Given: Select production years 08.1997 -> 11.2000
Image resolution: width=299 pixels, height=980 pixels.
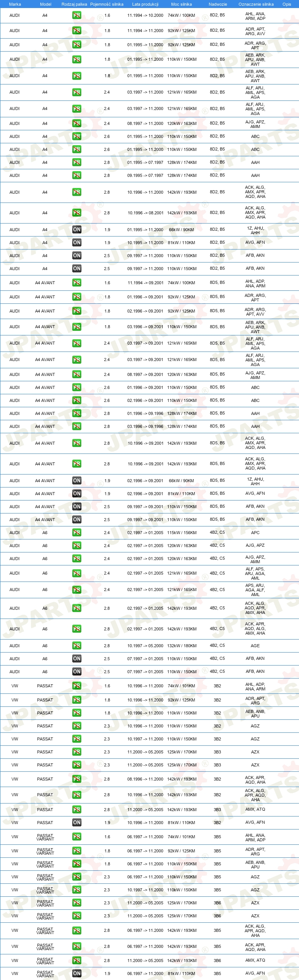Looking at the screenshot, I should click(145, 123).
